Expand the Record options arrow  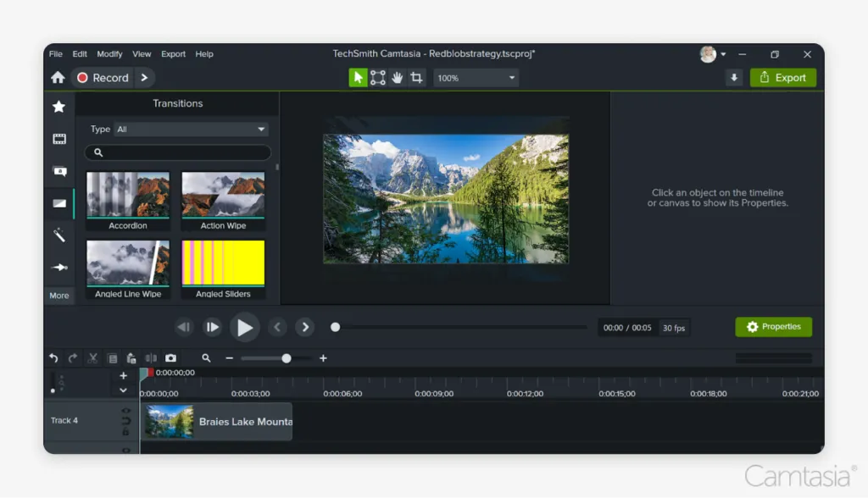pos(144,77)
